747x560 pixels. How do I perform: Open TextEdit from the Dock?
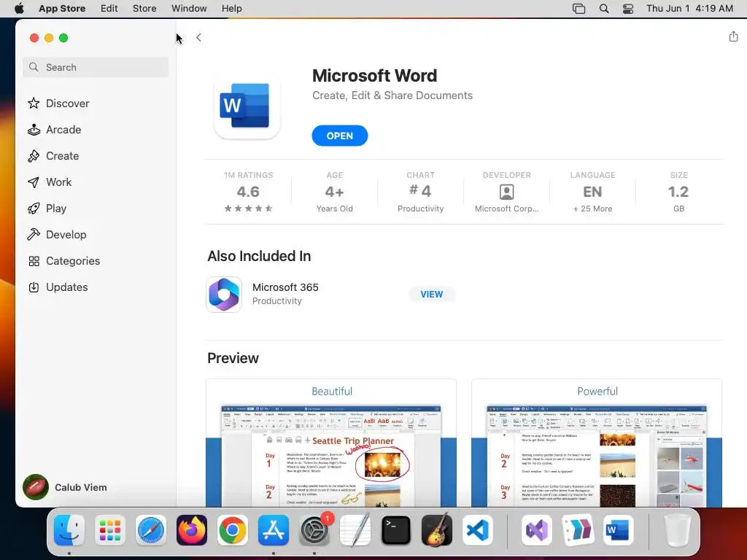[x=355, y=530]
